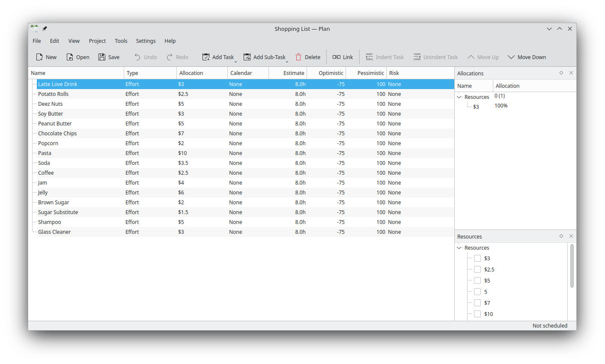Open the Add Sub-Task dropdown arrow
The width and height of the screenshot is (605, 364).
coord(287,61)
